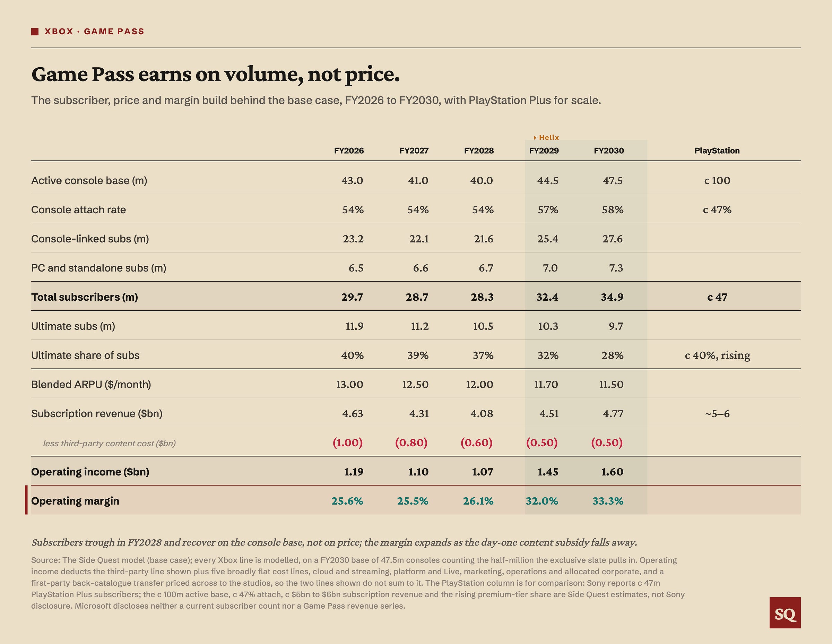Click the FY2030 active console base 47.5
832x644 pixels.
click(x=613, y=180)
